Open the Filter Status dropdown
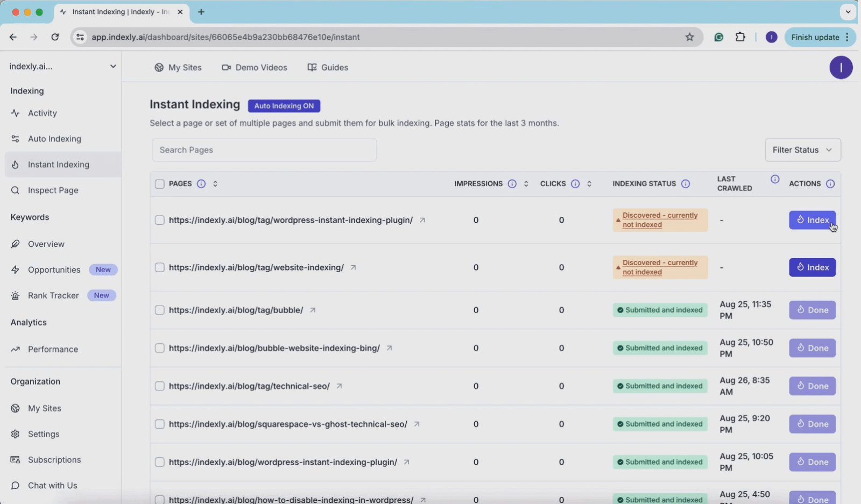The width and height of the screenshot is (861, 504). click(x=802, y=150)
